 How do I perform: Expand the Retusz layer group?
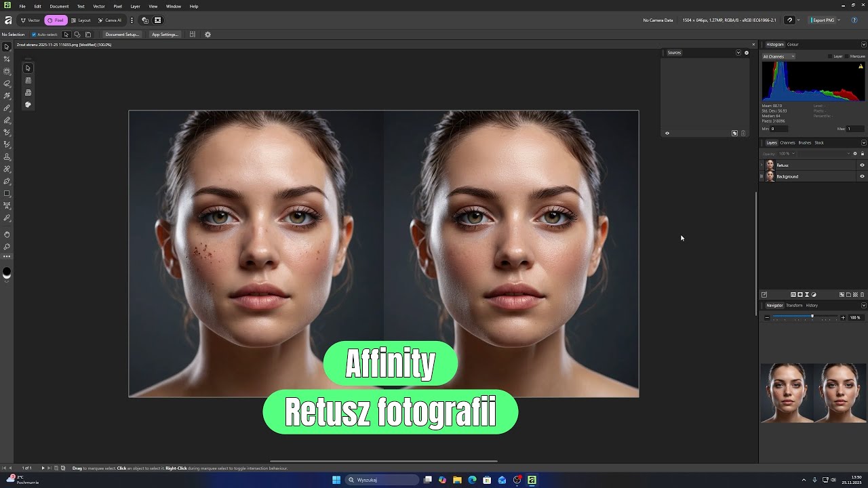pos(762,165)
